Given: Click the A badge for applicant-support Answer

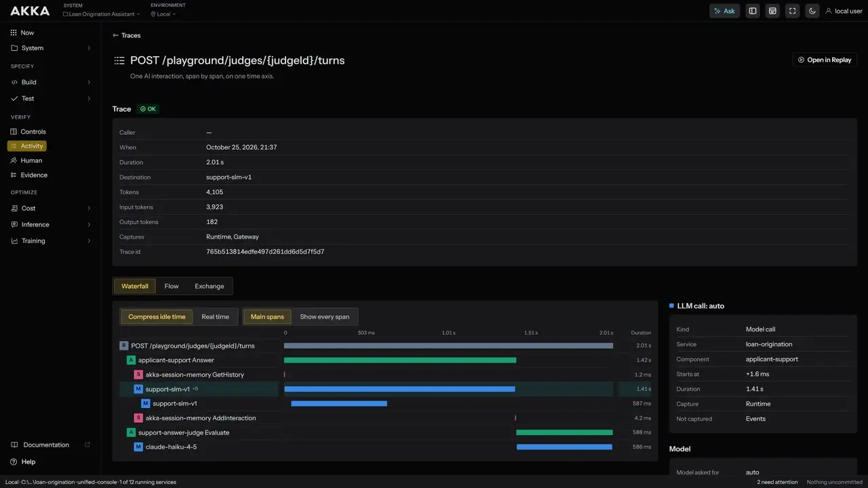Looking at the screenshot, I should click(x=131, y=361).
